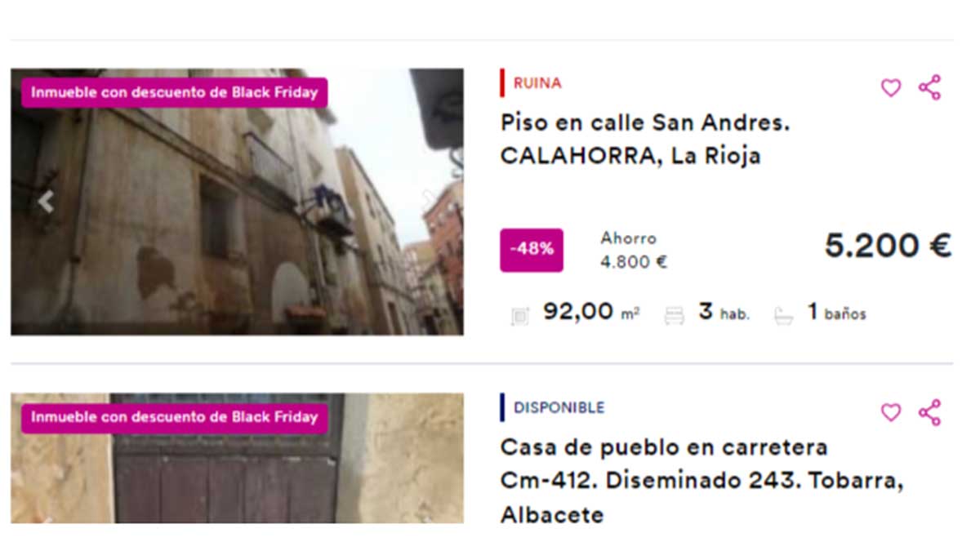Share the Casa de pueblo Tobarra listing
This screenshot has width=980, height=551.
(929, 412)
